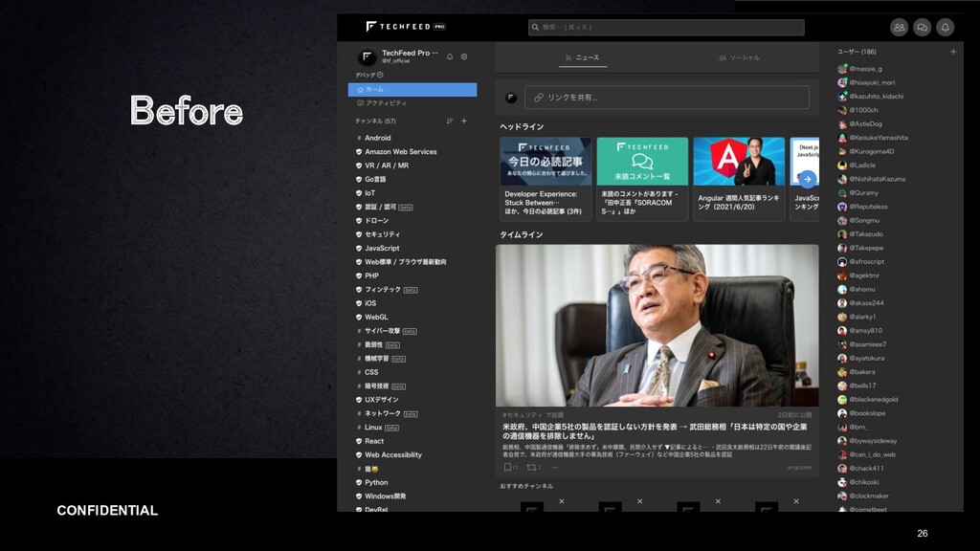Open the Web Accessibility channel
This screenshot has height=551, width=980.
pyautogui.click(x=393, y=454)
